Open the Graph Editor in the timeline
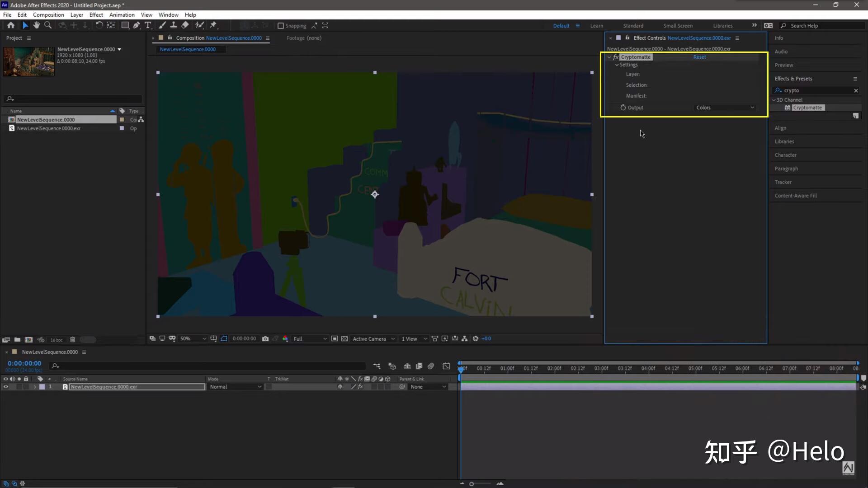Screen dimensions: 868x488 click(447, 366)
